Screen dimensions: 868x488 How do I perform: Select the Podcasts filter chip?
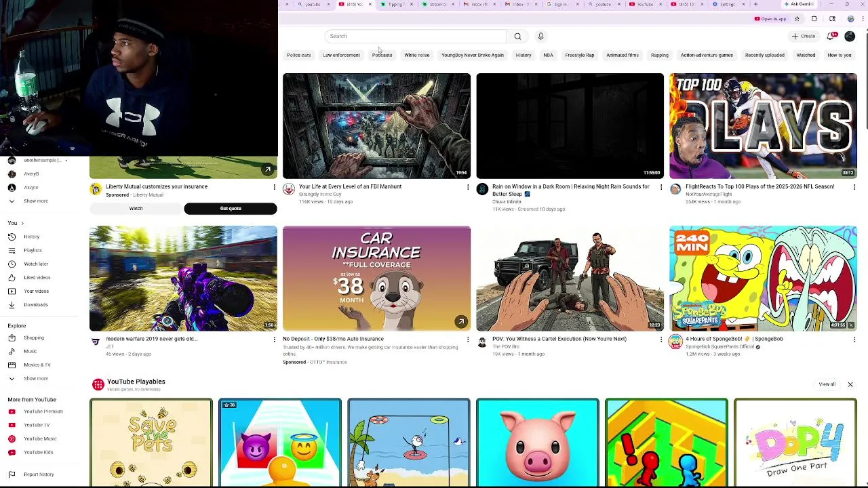pyautogui.click(x=382, y=55)
